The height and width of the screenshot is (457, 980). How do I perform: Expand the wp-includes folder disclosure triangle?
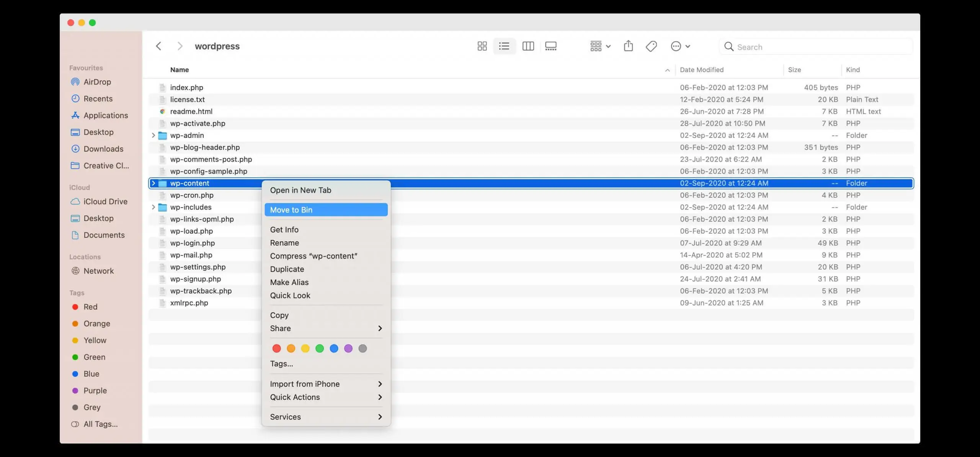[153, 207]
